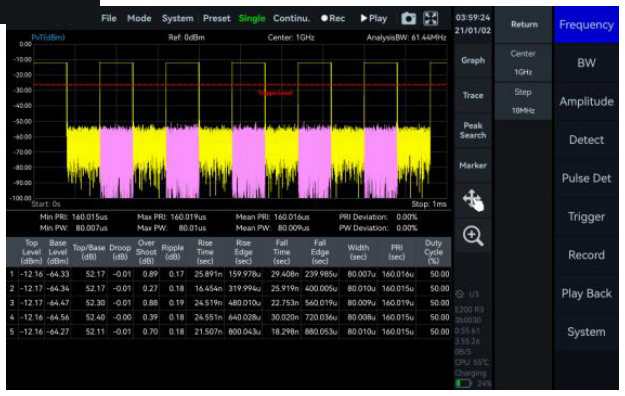Start playback with Play
Image resolution: width=625 pixels, height=396 pixels.
(x=373, y=18)
